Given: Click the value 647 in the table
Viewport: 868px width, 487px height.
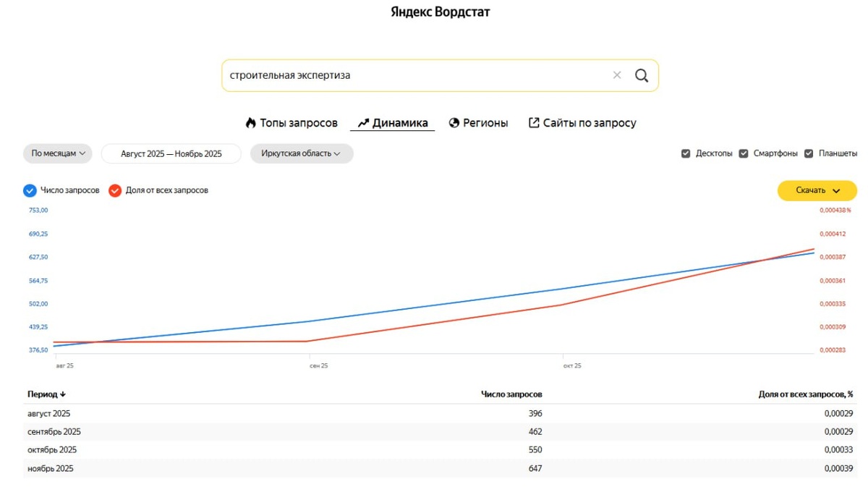Looking at the screenshot, I should coord(535,469).
